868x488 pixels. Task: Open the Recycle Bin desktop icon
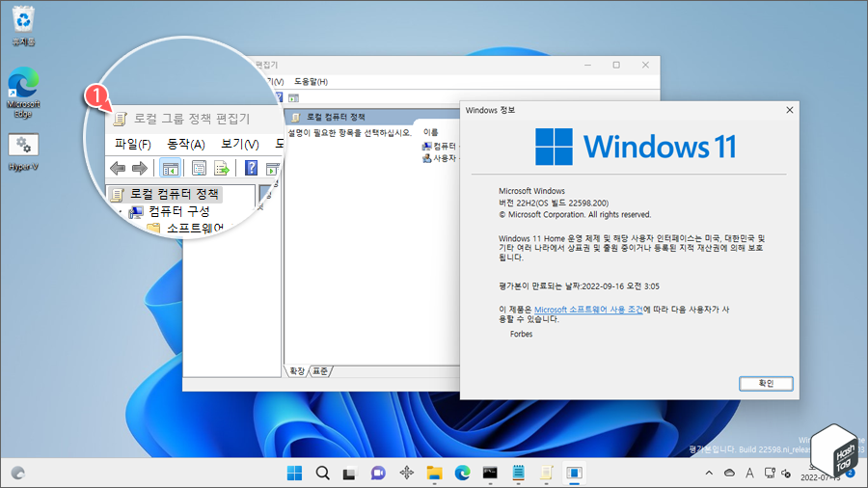point(23,26)
